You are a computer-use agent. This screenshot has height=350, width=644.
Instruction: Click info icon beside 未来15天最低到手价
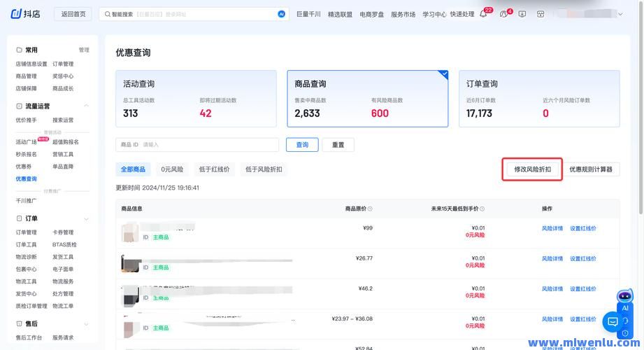pyautogui.click(x=482, y=209)
